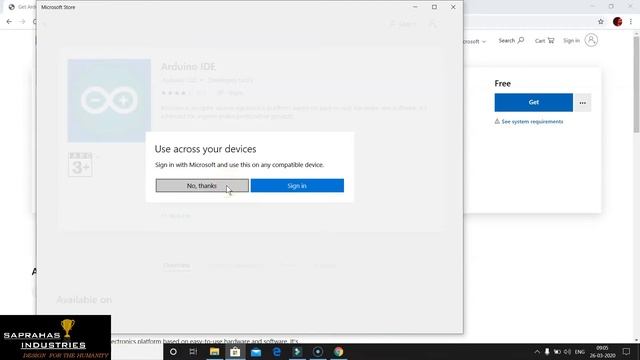This screenshot has height=360, width=640.
Task: Go back in the Chrome browser
Action: pyautogui.click(x=9, y=22)
